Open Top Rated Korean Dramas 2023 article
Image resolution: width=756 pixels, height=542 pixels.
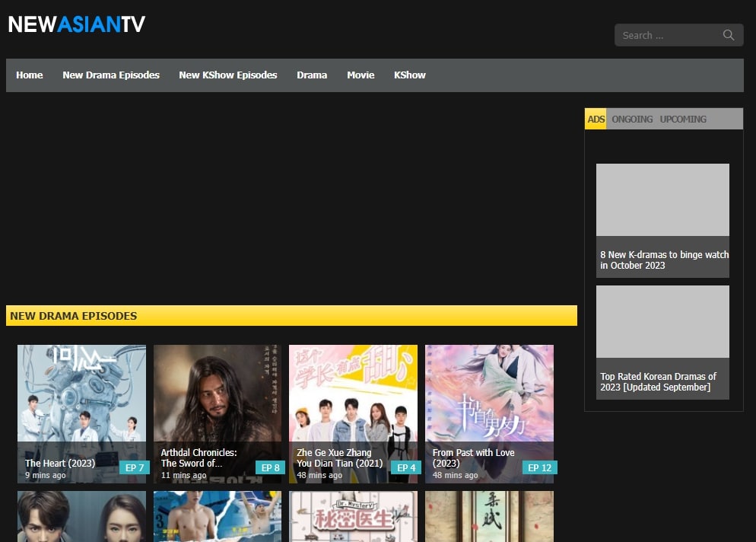click(659, 382)
